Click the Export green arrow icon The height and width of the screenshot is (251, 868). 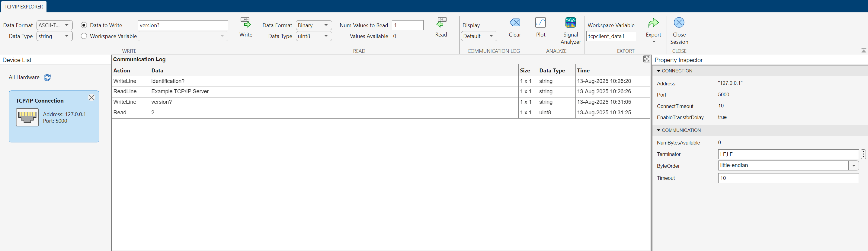coord(653,23)
